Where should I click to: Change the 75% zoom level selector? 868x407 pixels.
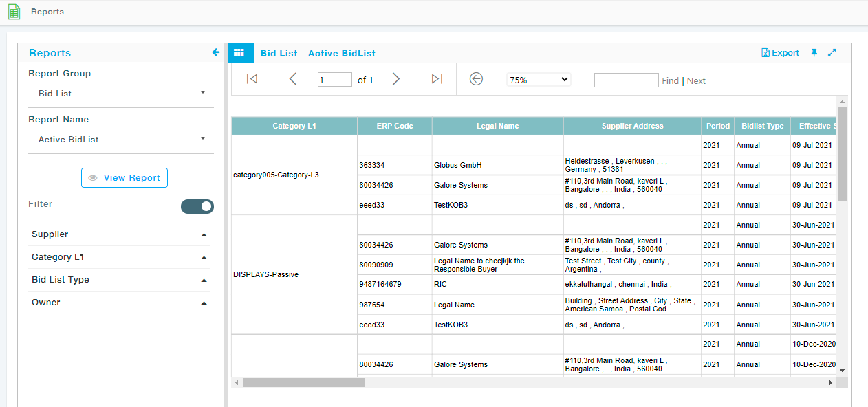pyautogui.click(x=538, y=79)
